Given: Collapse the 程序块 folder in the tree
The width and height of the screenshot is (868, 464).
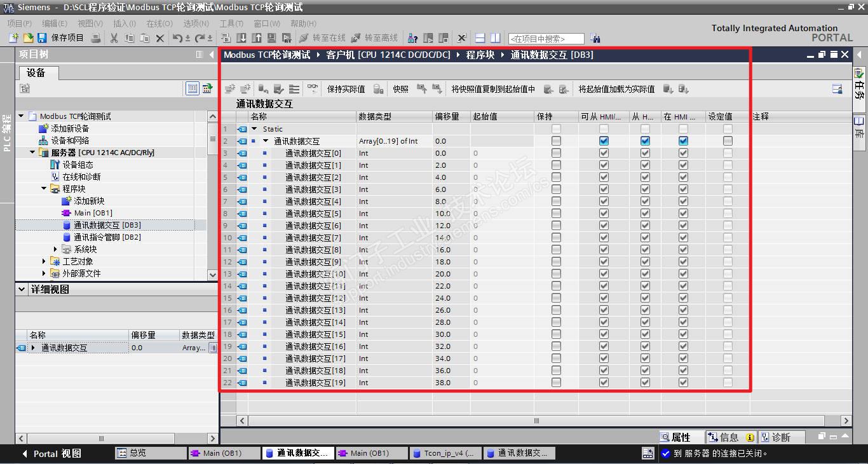Looking at the screenshot, I should coord(44,189).
